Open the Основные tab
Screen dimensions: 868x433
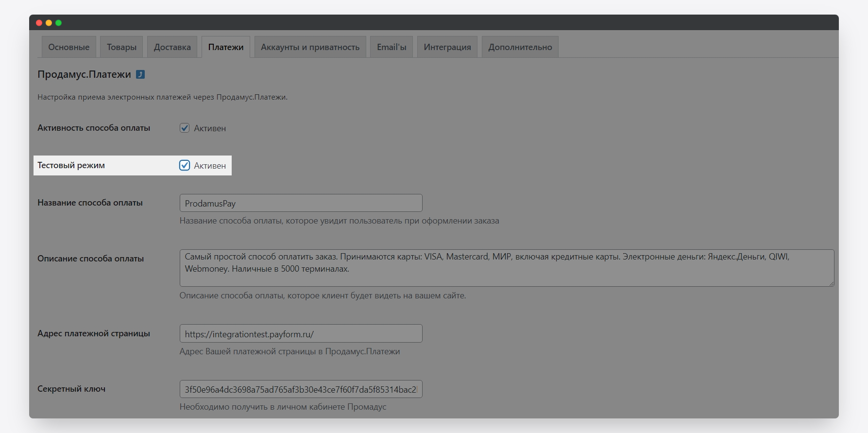[x=69, y=47]
